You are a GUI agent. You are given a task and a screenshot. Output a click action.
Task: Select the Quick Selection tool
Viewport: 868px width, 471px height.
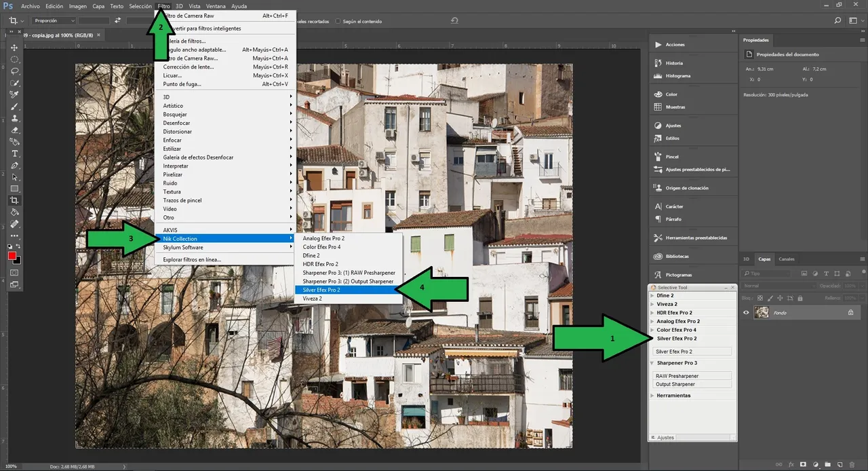point(14,83)
